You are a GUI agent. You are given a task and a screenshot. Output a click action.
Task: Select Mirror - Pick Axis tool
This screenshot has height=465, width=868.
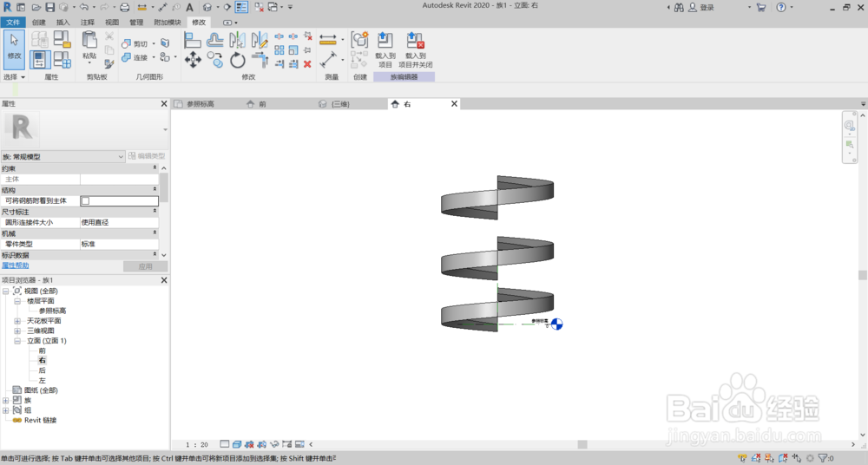237,40
